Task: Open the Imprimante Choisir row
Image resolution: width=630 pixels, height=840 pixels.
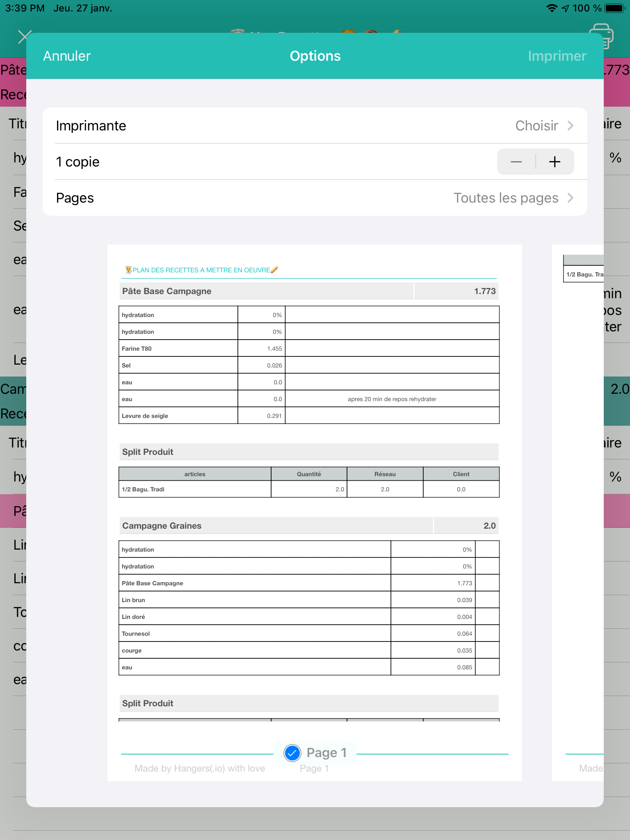Action: pos(315,126)
